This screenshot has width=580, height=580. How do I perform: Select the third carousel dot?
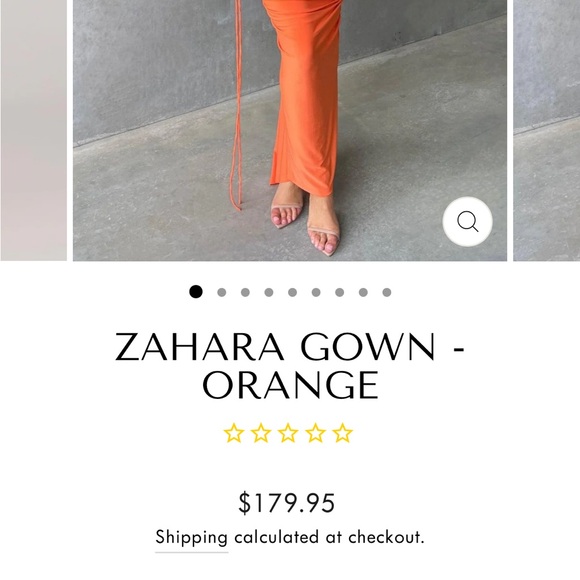[245, 293]
